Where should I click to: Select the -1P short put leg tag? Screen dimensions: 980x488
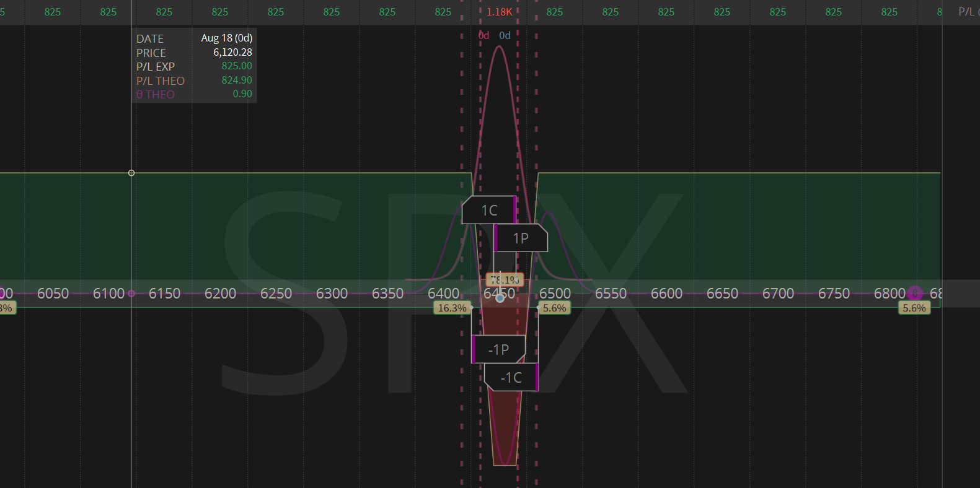[498, 349]
